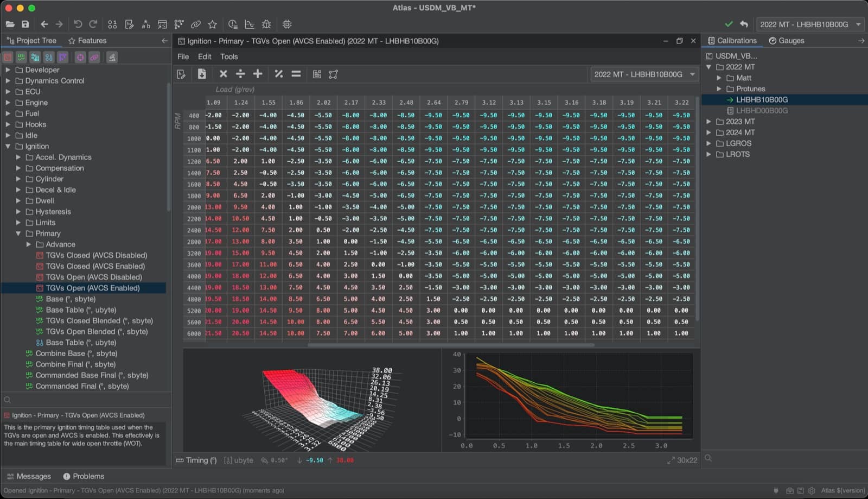Click the table's horizontal scrollbar

pyautogui.click(x=451, y=344)
